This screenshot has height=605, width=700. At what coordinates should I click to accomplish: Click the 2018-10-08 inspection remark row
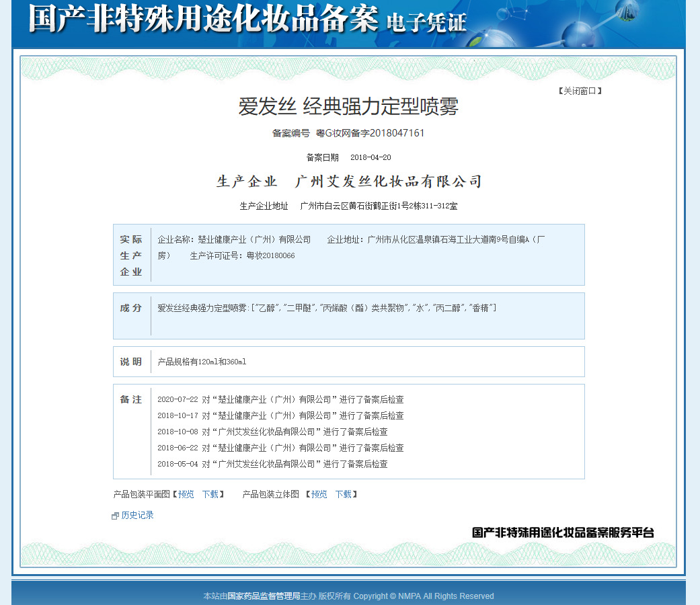(272, 432)
